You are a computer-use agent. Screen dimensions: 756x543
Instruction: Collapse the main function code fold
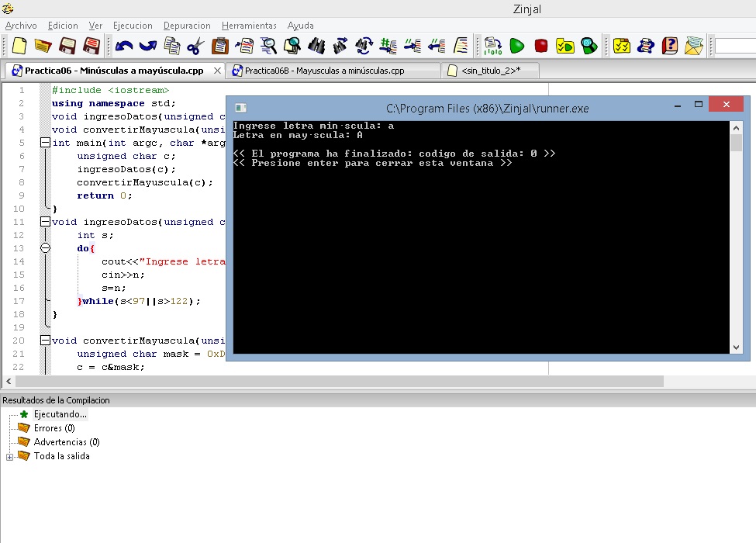tap(46, 142)
